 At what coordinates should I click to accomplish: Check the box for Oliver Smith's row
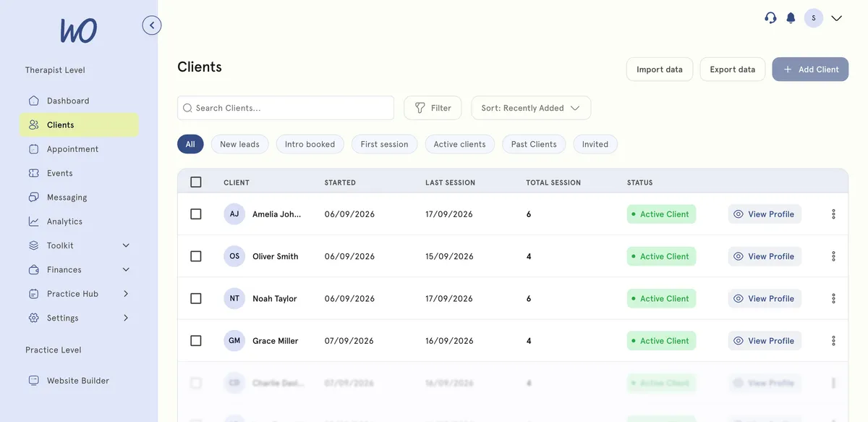pos(196,256)
